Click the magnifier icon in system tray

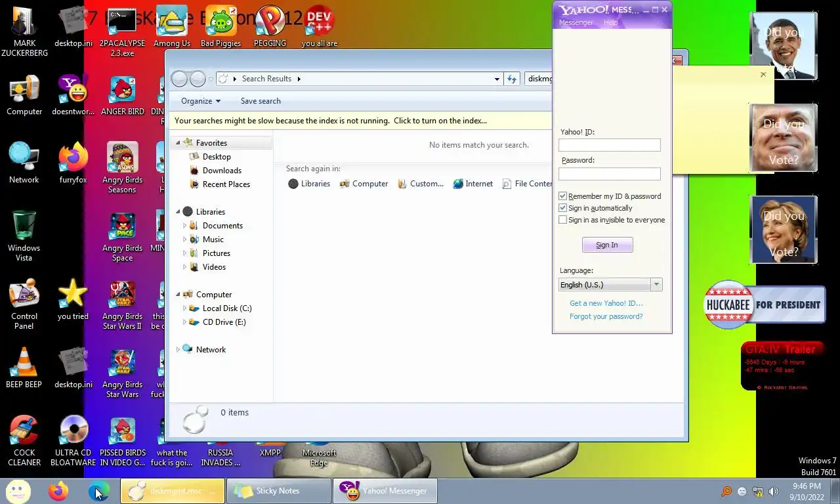click(x=726, y=492)
